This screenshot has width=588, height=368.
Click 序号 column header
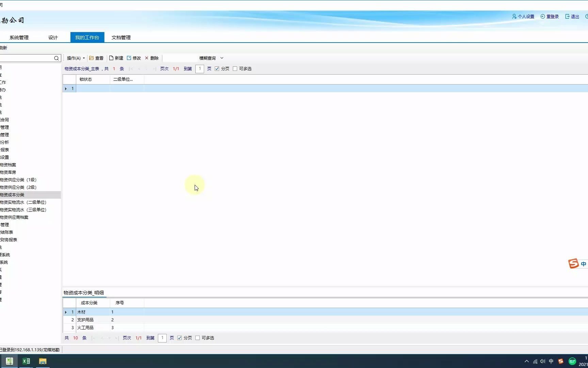[x=127, y=303]
